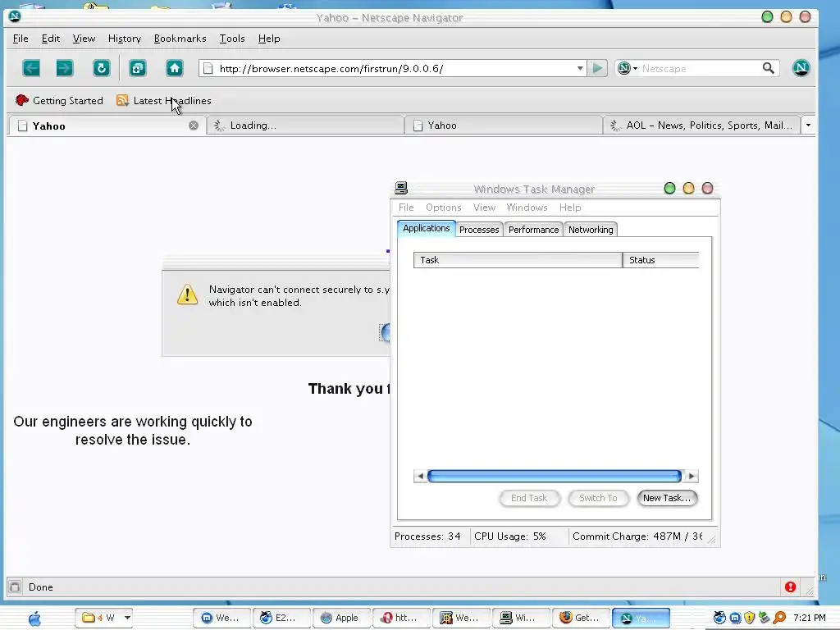Open the 'htt...' Opera taskbar button
Viewport: 840px width, 630px height.
click(400, 618)
